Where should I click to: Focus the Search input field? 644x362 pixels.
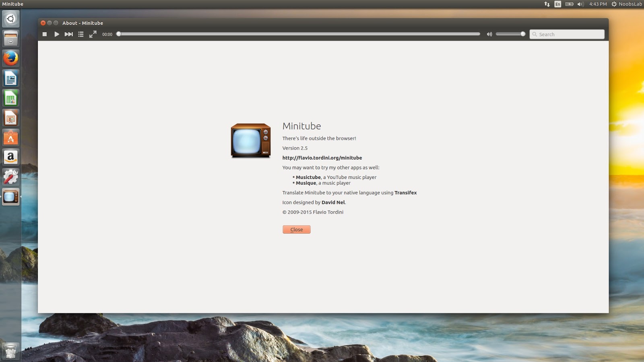[x=567, y=34]
